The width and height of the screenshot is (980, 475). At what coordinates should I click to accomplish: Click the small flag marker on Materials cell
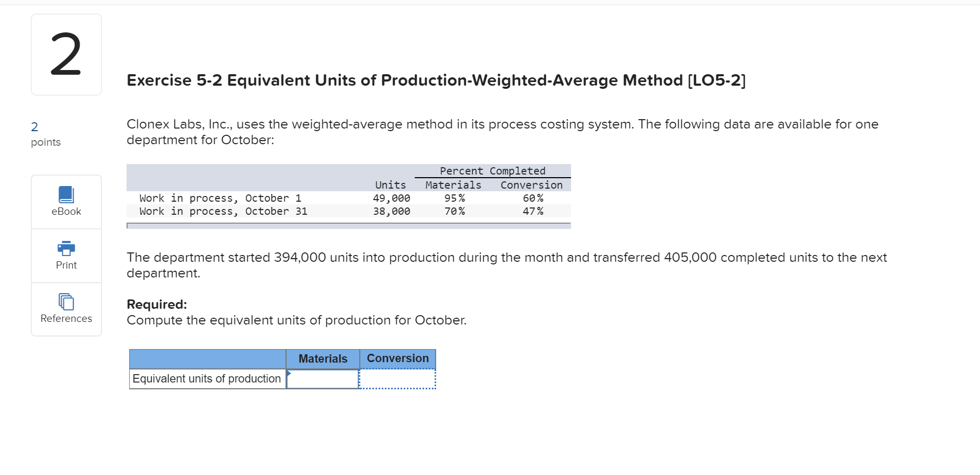tap(289, 372)
